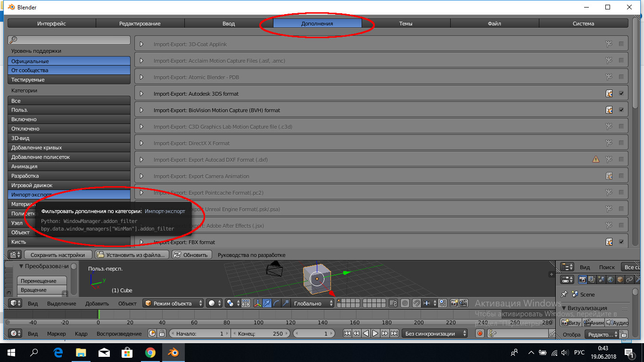Expand the DirectX X Format add-on details
Screen dimensions: 644x362
pos(141,143)
